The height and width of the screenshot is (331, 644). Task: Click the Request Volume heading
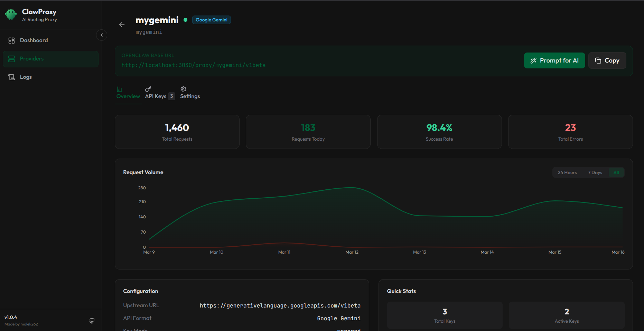[x=143, y=172]
